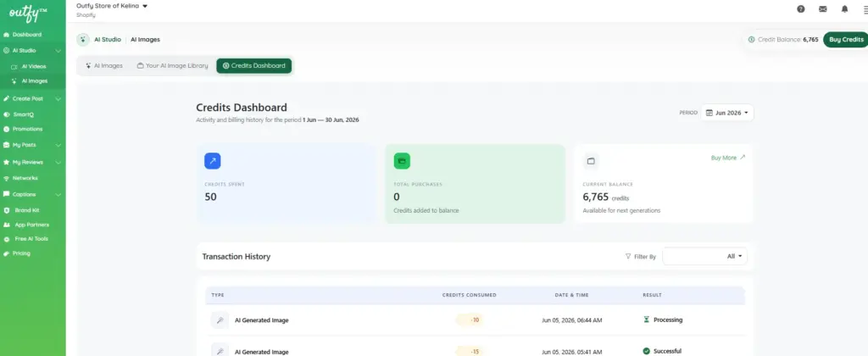Click the -15 credits consumed value
The height and width of the screenshot is (356, 868).
tap(470, 351)
